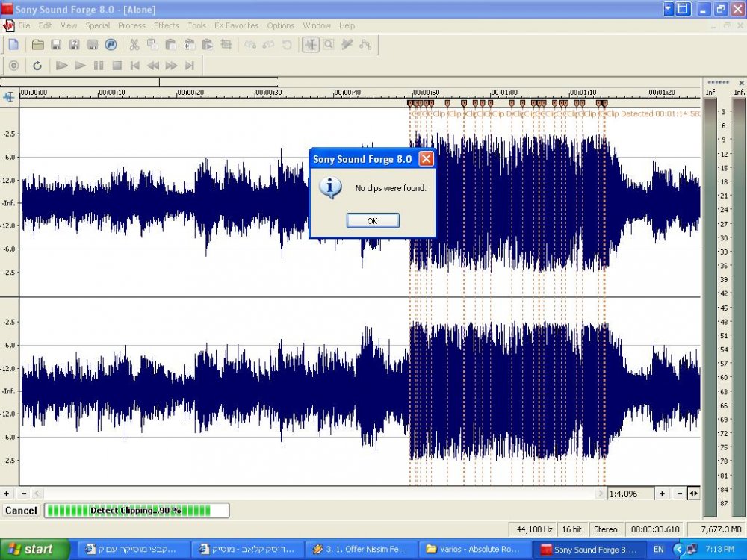This screenshot has height=560, width=747.
Task: Click the Mix paste icon with plus sign
Action: point(189,45)
